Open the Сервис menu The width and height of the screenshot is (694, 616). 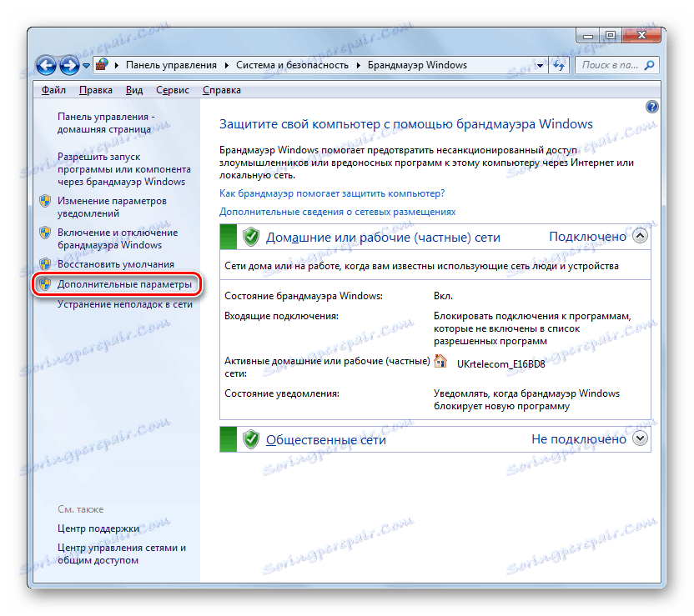tap(173, 90)
